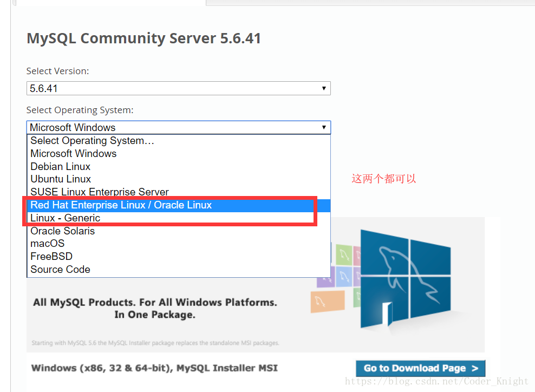Choose Source Code option
The width and height of the screenshot is (535, 392).
click(179, 270)
